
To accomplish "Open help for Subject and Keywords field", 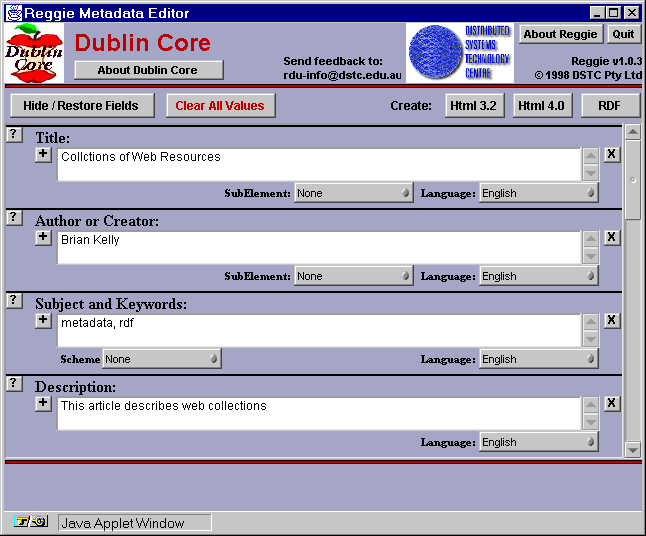I will 14,300.
